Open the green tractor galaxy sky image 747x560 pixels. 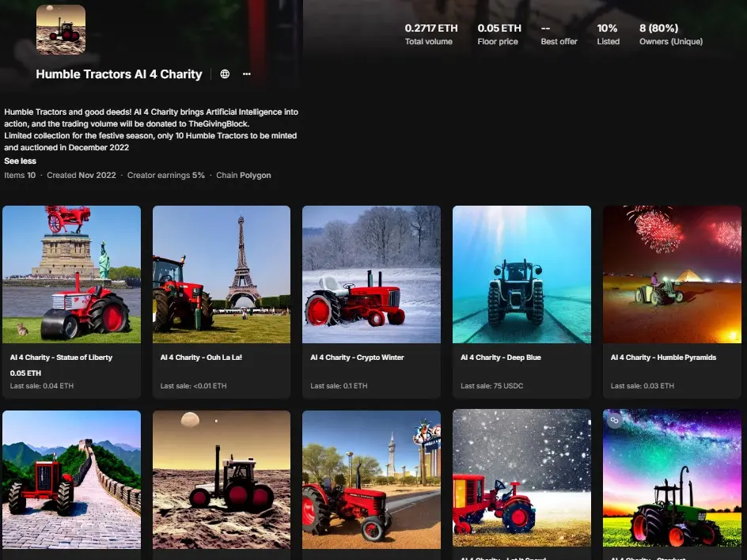coord(672,478)
